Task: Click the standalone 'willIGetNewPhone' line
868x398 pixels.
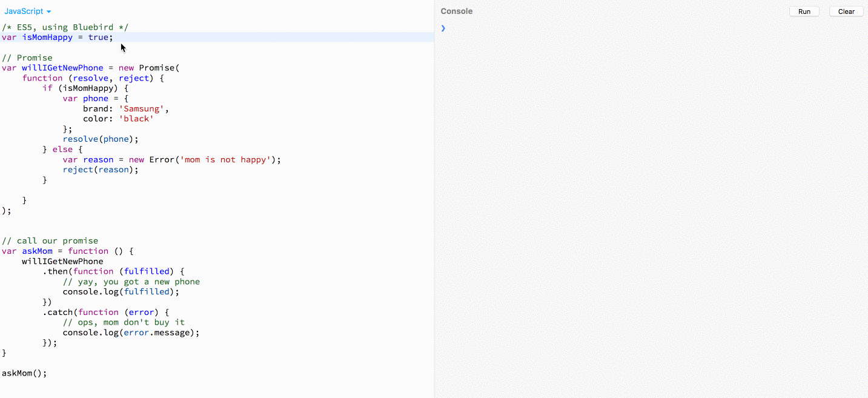Action: (x=62, y=261)
